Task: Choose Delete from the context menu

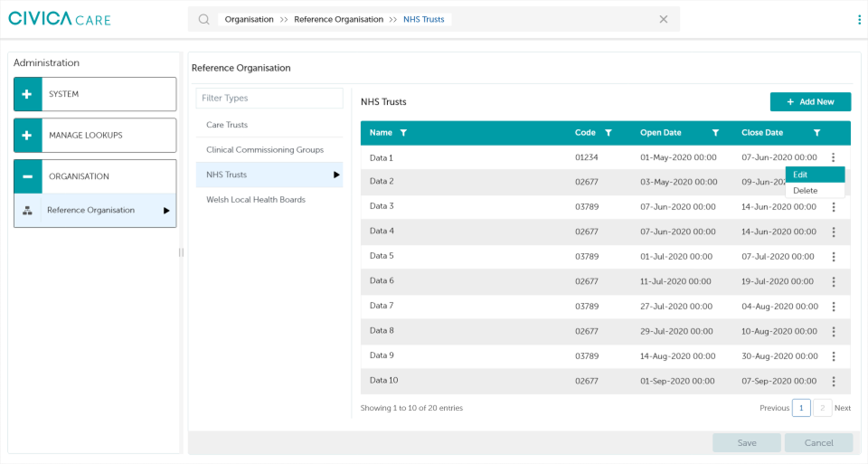Action: click(x=815, y=191)
